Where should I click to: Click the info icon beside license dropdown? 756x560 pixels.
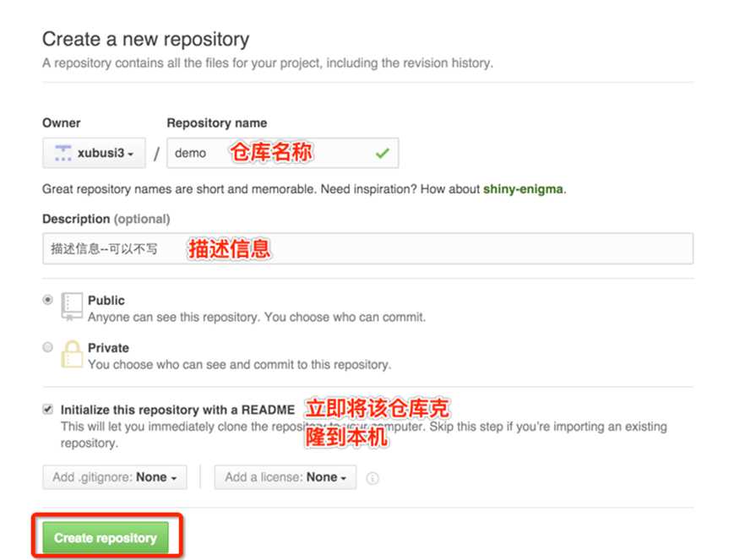pos(373,478)
